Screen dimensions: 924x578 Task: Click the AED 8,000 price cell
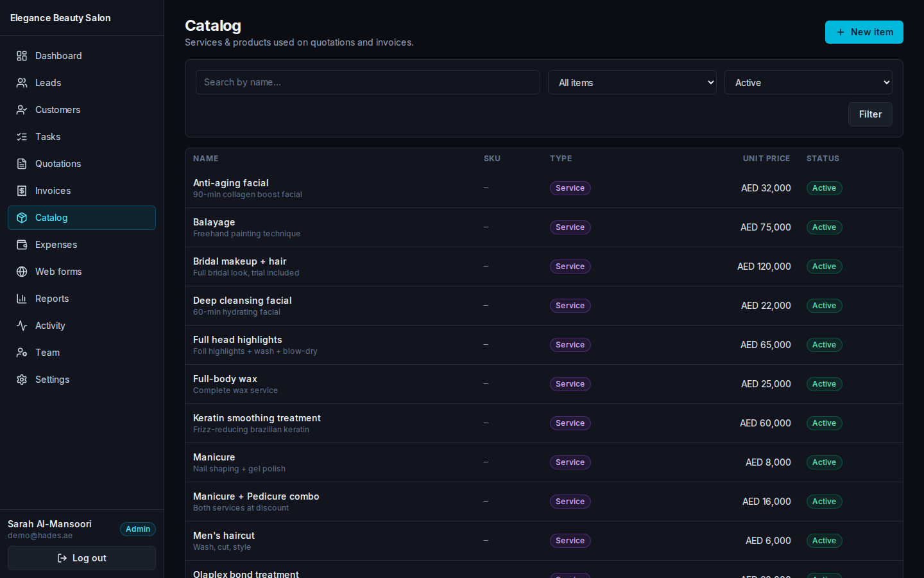[x=768, y=462]
